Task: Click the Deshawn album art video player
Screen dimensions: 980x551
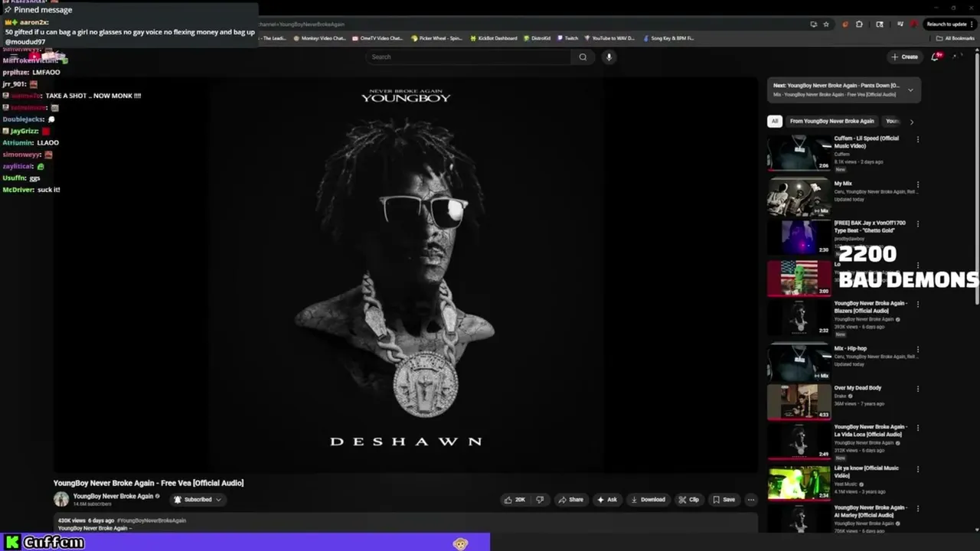Action: click(406, 273)
